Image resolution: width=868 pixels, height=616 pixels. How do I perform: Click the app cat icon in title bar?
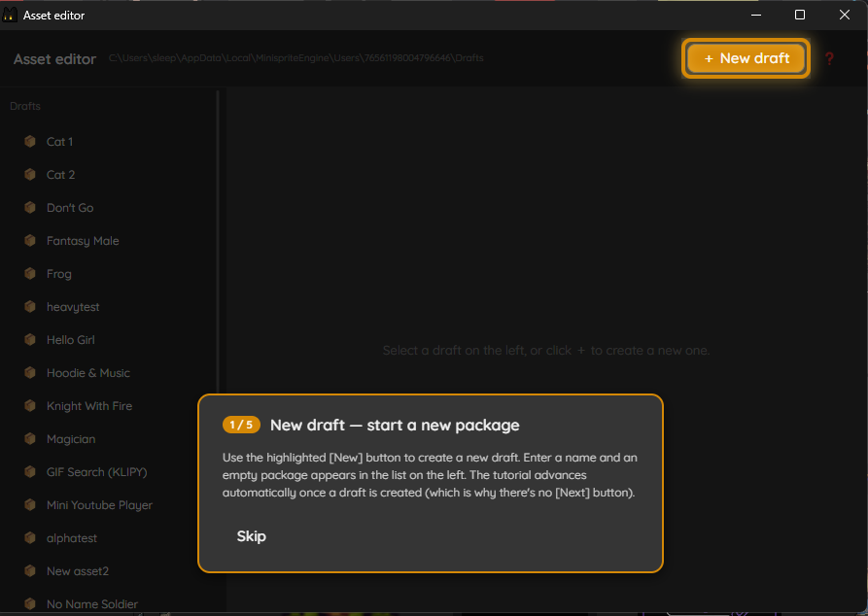10,15
